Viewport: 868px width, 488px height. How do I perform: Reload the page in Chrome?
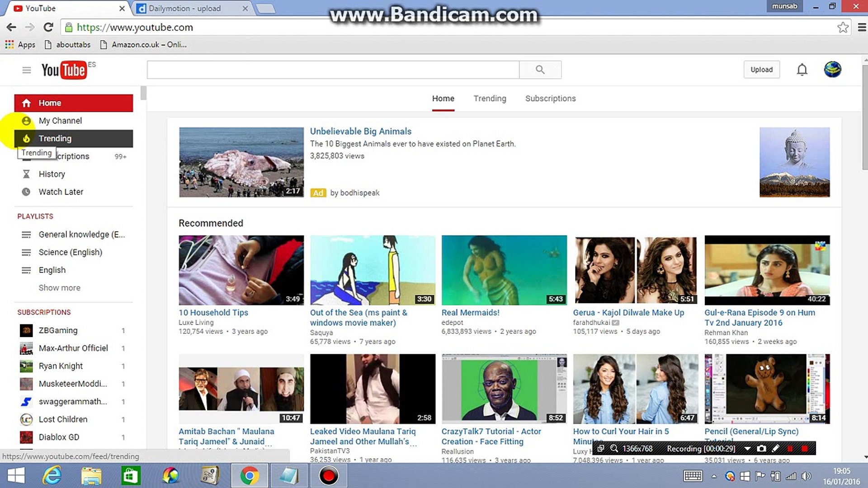(x=48, y=27)
